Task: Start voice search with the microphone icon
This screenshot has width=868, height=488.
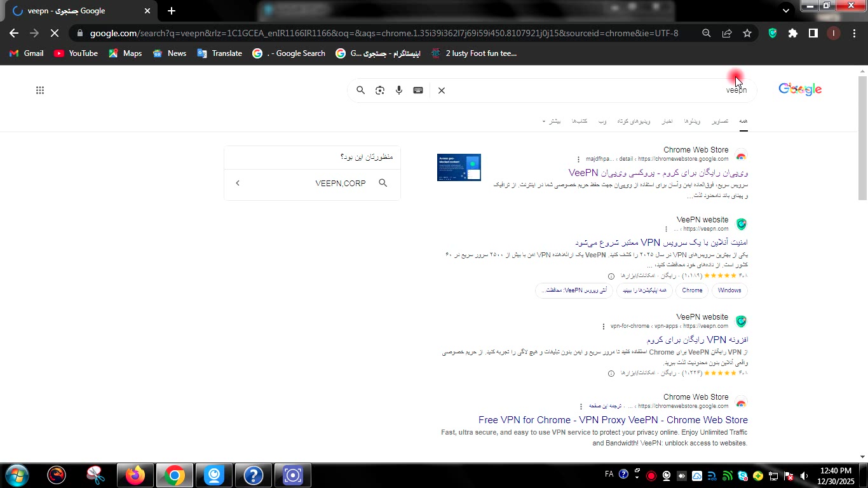Action: coord(399,90)
